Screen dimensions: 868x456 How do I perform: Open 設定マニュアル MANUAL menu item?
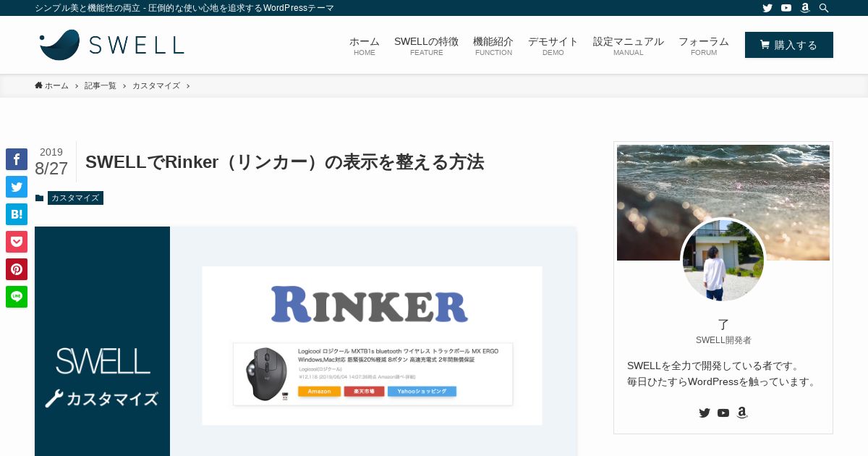tap(628, 46)
